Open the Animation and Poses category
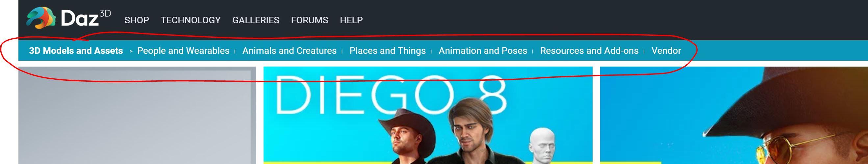Screen dimensions: 868x164 pyautogui.click(x=483, y=51)
